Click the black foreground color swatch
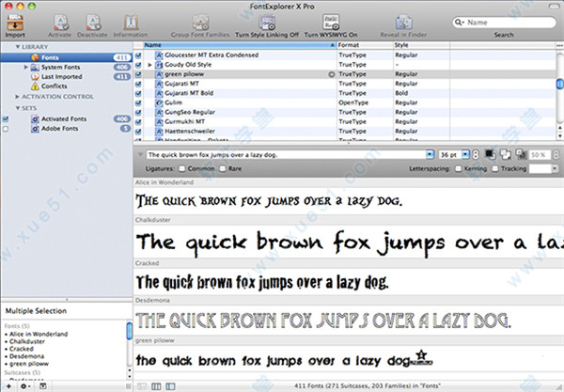This screenshot has width=564, height=392. pyautogui.click(x=489, y=153)
